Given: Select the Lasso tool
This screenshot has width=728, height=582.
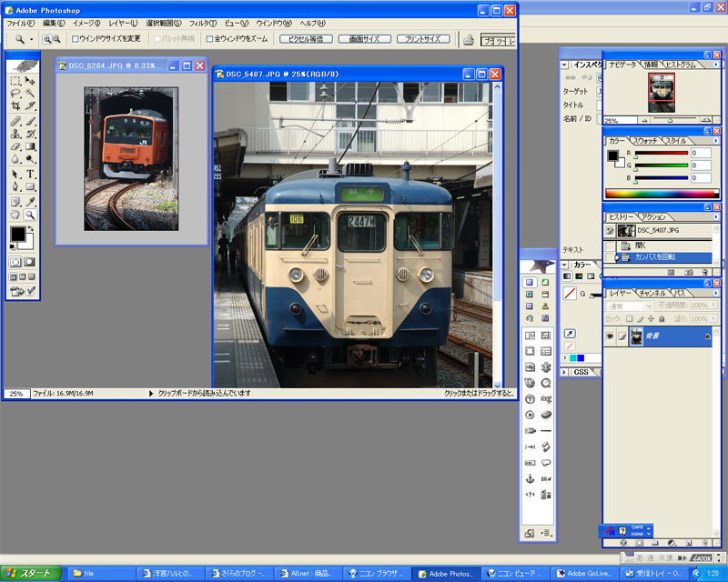Looking at the screenshot, I should (x=15, y=93).
